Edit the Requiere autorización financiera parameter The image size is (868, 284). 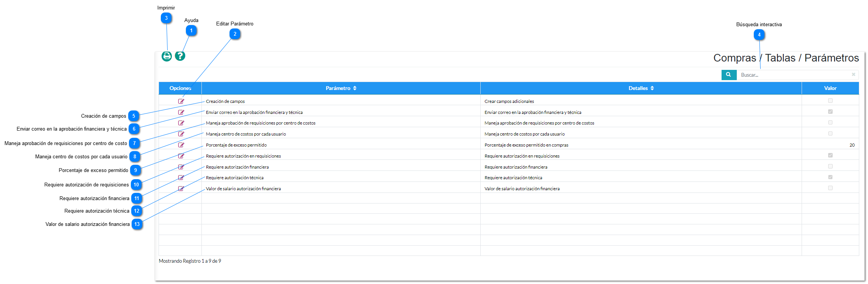181,167
